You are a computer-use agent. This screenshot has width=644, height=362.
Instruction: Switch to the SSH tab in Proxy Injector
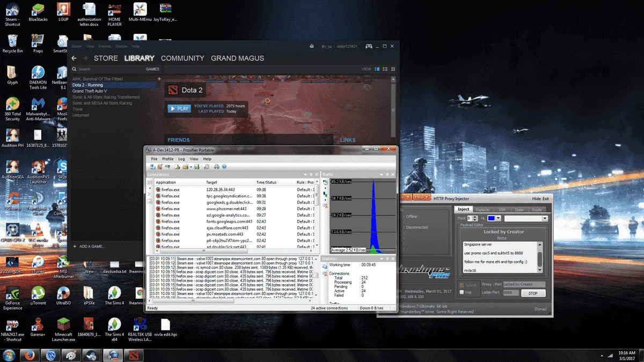[x=502, y=210]
